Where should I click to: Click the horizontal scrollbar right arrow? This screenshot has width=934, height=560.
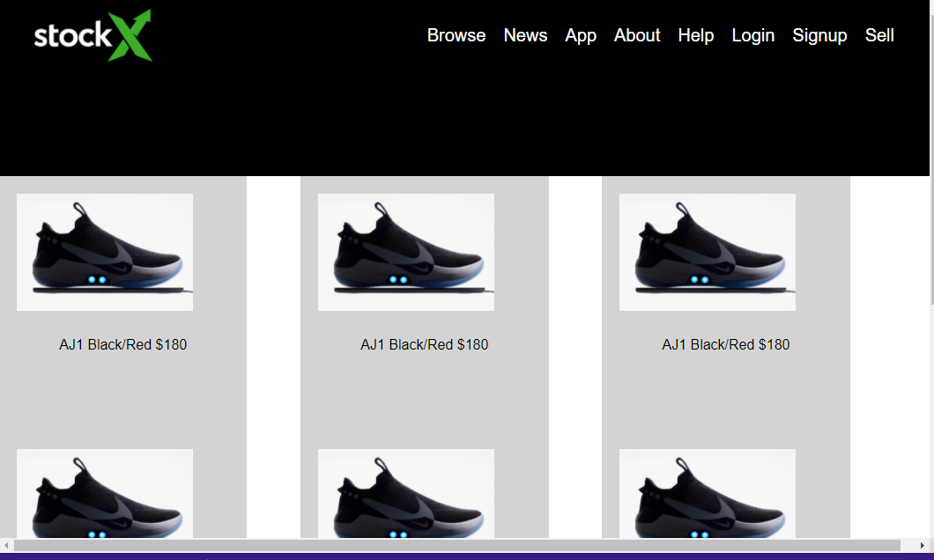922,545
